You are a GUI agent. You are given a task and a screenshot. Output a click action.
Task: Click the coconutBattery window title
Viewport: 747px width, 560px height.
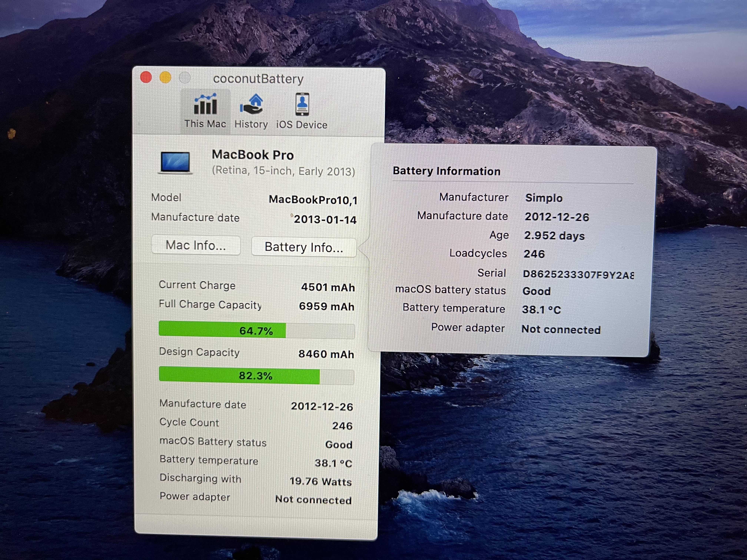[258, 79]
